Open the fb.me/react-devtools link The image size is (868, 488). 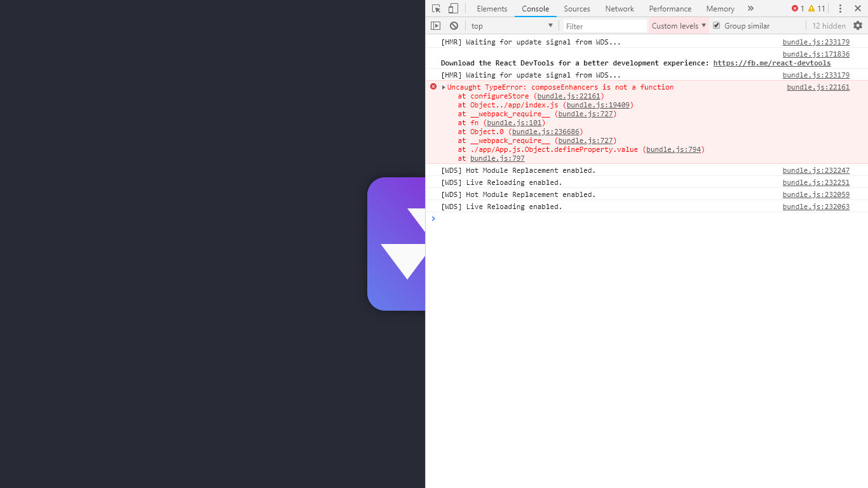772,63
